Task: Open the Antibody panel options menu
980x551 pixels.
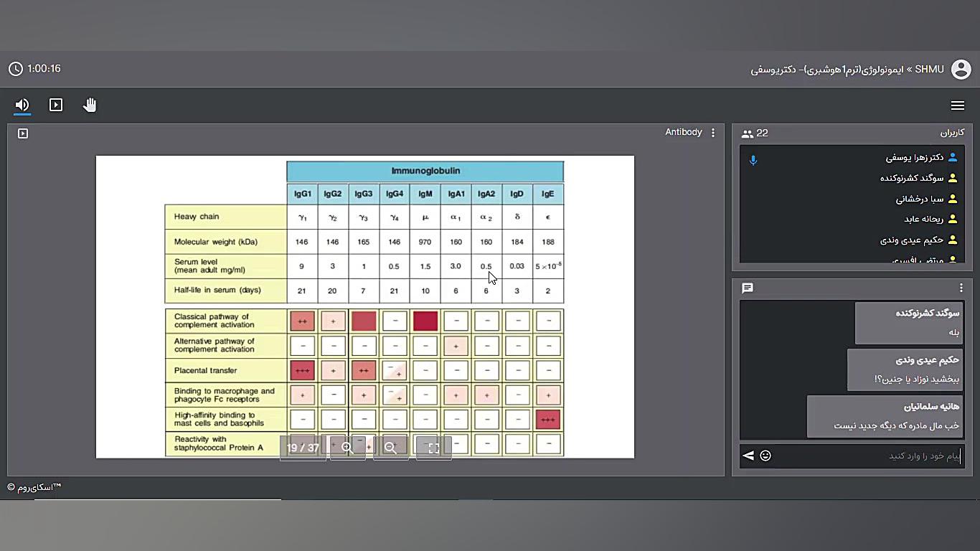Action: point(712,133)
